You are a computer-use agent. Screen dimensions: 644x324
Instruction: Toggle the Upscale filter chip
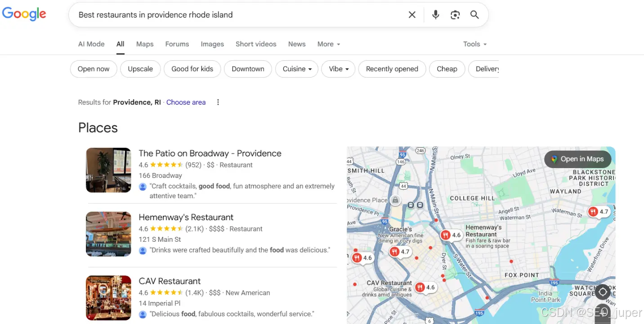(x=140, y=69)
